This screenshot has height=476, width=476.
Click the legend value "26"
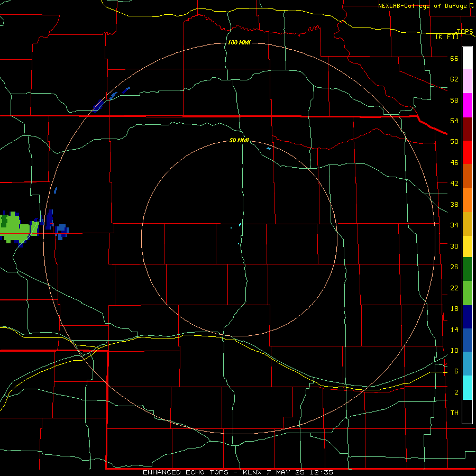point(454,267)
